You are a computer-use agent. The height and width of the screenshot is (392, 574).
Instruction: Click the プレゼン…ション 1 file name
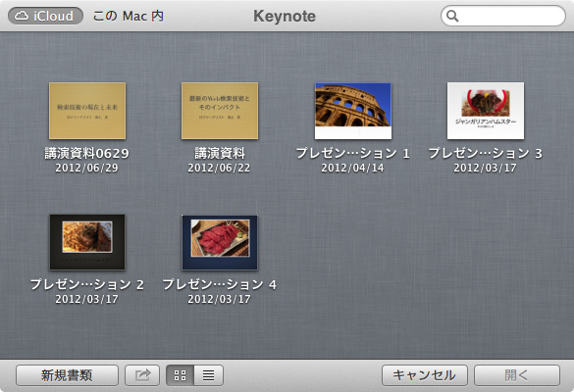[x=352, y=153]
